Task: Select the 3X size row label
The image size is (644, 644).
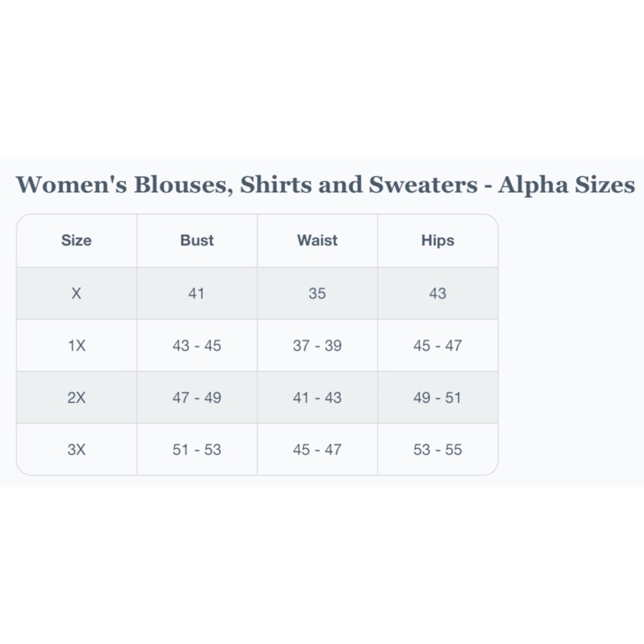Action: click(x=77, y=450)
